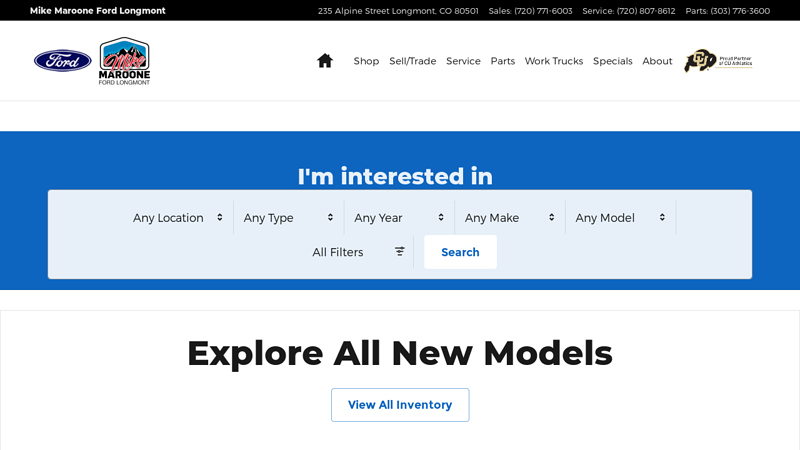Open the Shop menu
Viewport: 800px width, 450px height.
click(x=366, y=61)
